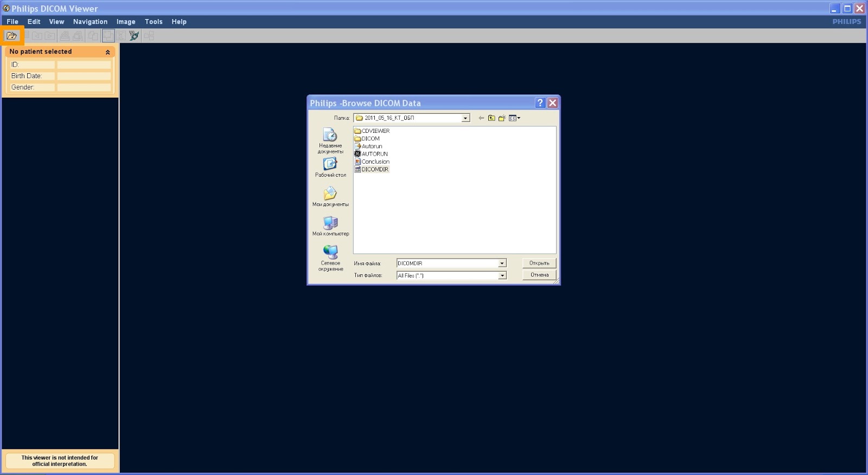Close the Browse DICOM Data dialog
The image size is (868, 475).
pyautogui.click(x=552, y=103)
